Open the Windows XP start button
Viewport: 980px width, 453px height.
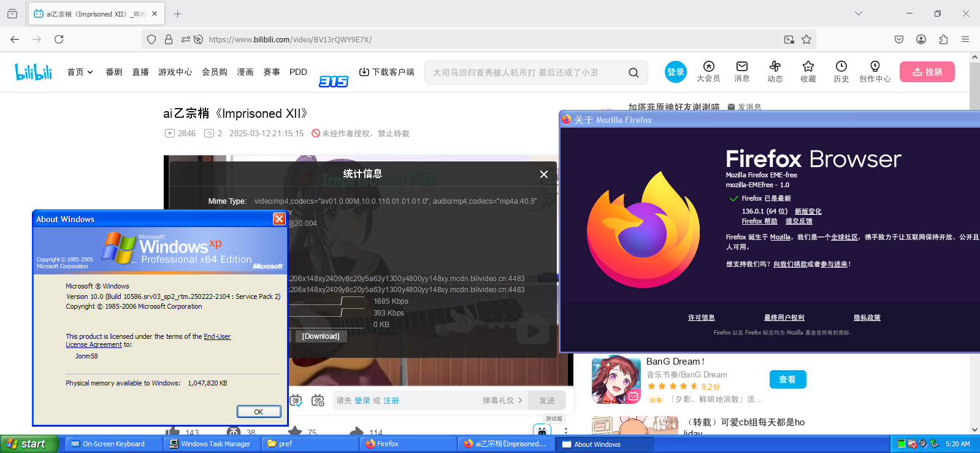(29, 444)
